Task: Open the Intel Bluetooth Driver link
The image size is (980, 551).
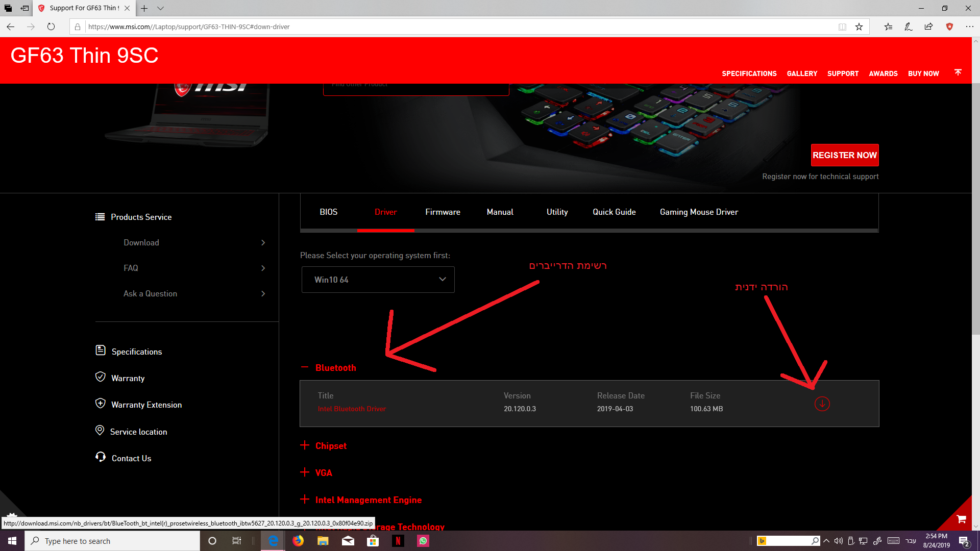Action: (352, 409)
